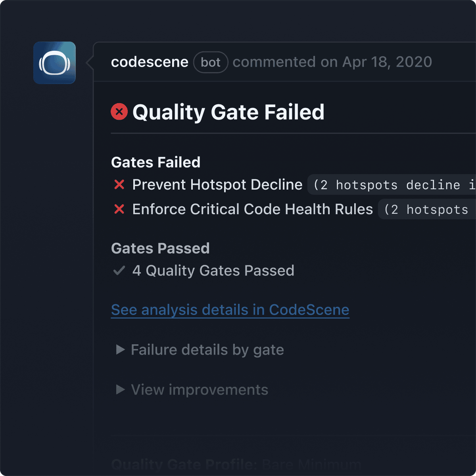Click the Enforce Critical Code Health Rules text
The image size is (476, 476).
tap(253, 209)
